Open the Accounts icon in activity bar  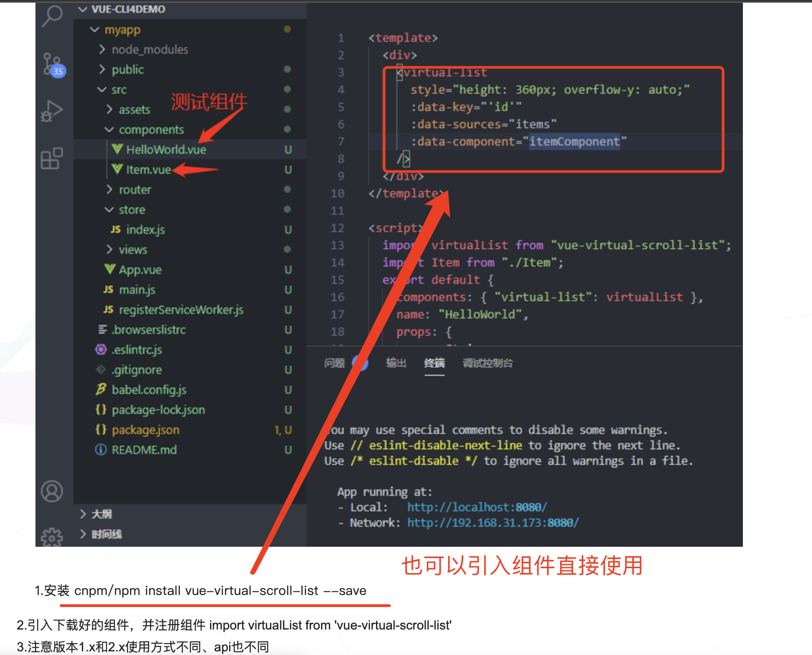[52, 491]
